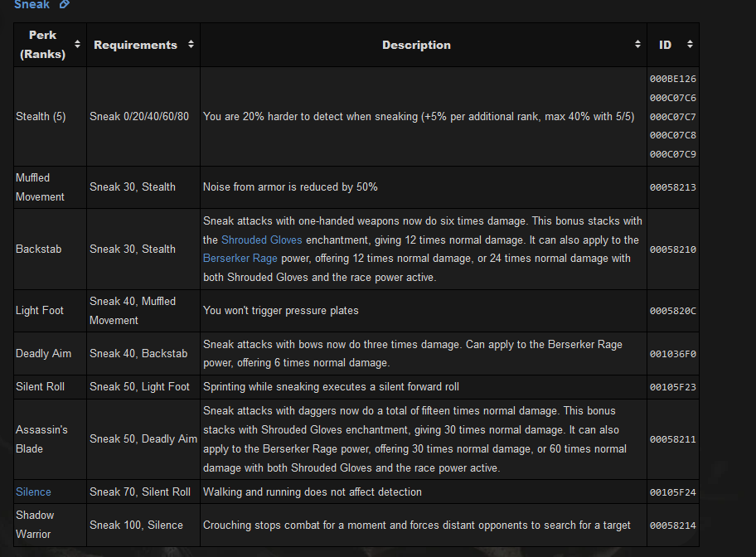Sort table by ID column arrows
756x557 pixels.
point(690,45)
